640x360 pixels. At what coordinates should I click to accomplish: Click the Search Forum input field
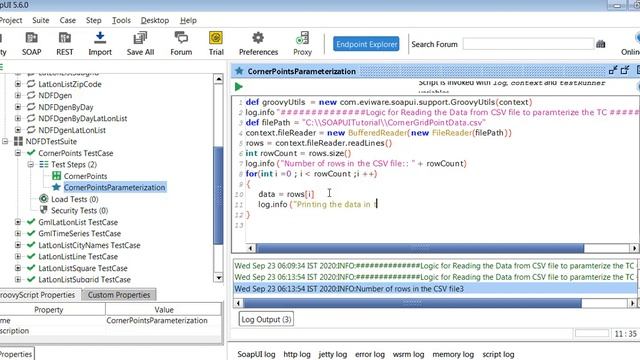[528, 44]
